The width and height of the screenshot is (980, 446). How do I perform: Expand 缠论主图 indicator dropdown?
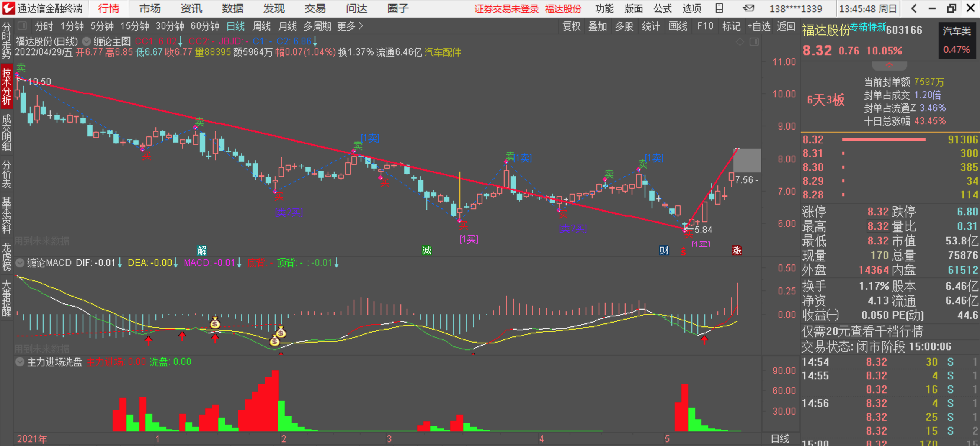click(87, 41)
